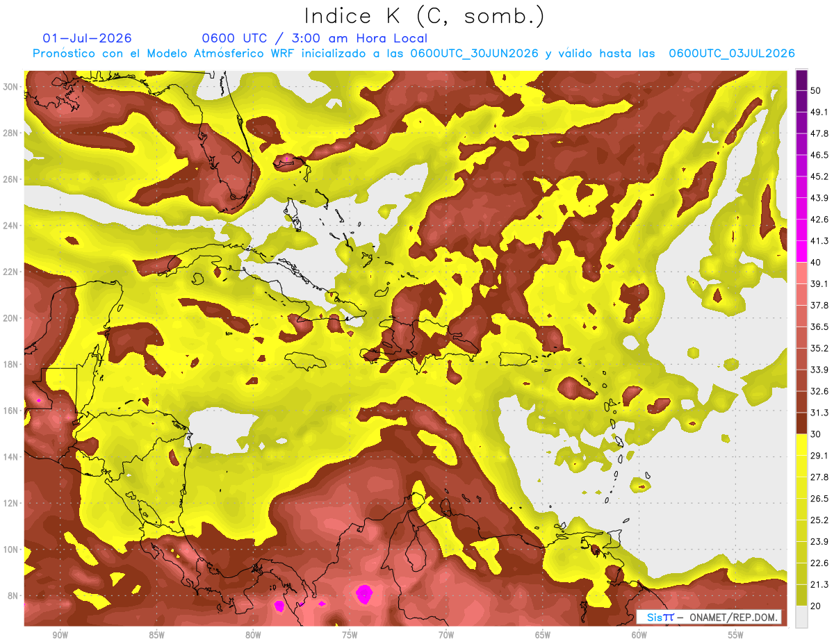Viewport: 834px width, 644px height.
Task: Click the "14N" latitude label
Action: [11, 456]
